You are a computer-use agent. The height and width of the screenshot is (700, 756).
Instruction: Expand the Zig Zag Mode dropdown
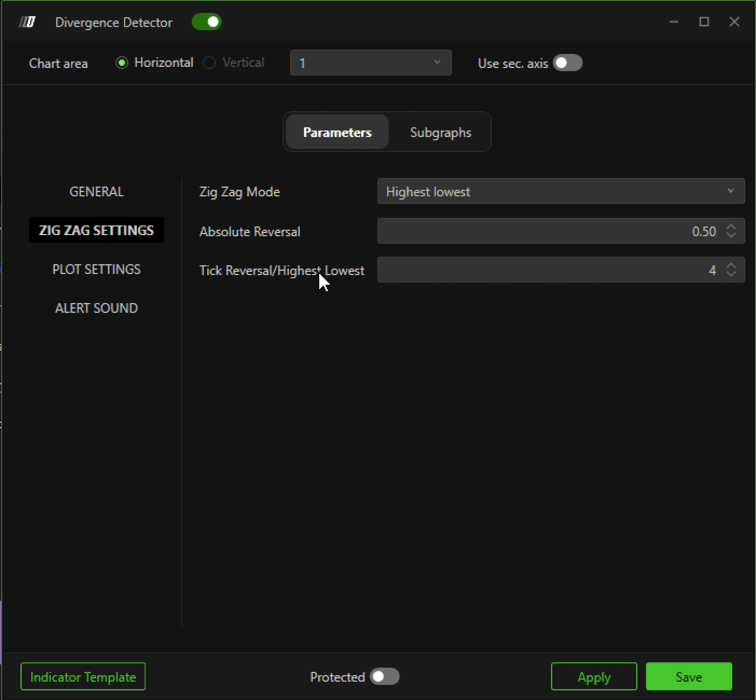[561, 191]
